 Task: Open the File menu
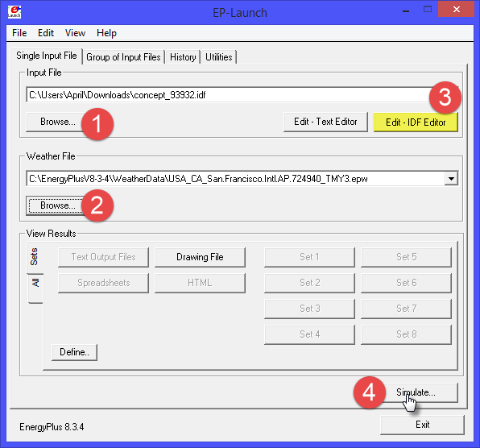coord(19,33)
